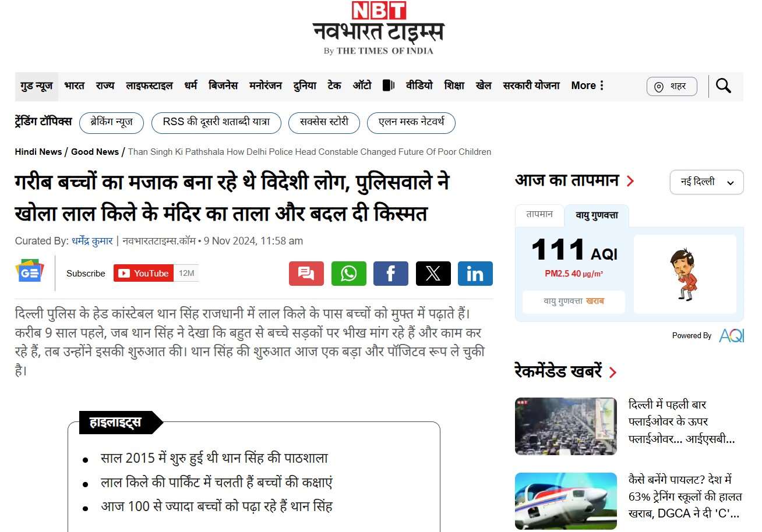
Task: Switch to the वायु गुणवत्ता tab
Action: point(595,216)
